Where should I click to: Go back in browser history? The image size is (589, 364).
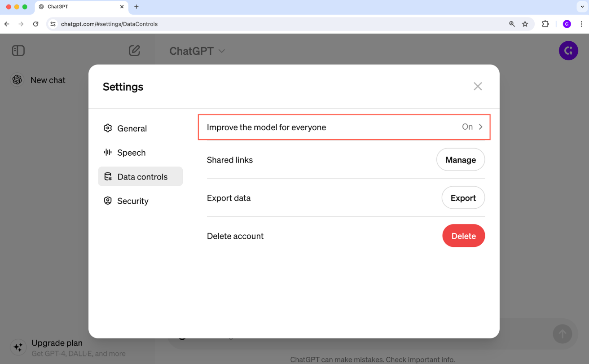(7, 24)
